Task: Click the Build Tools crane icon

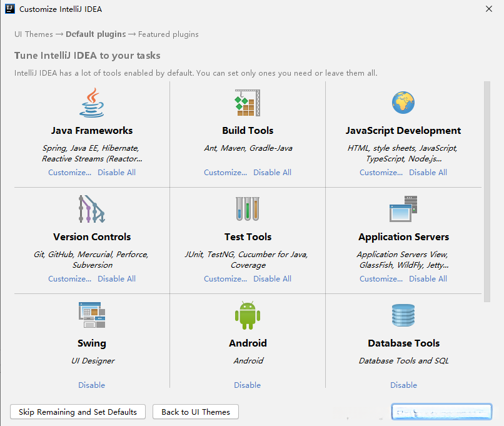Action: 248,103
